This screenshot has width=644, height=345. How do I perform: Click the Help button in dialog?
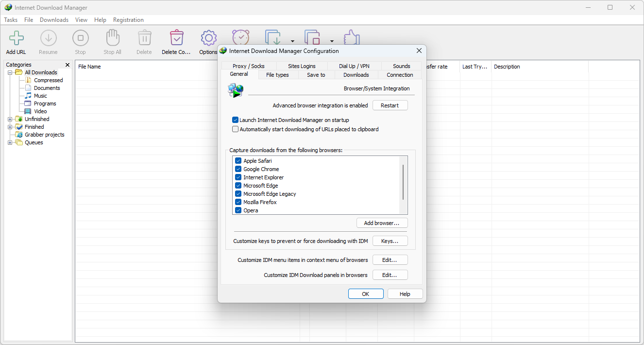pos(405,294)
